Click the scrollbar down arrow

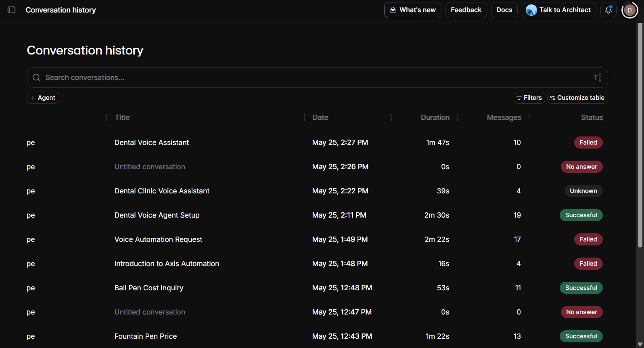point(640,344)
